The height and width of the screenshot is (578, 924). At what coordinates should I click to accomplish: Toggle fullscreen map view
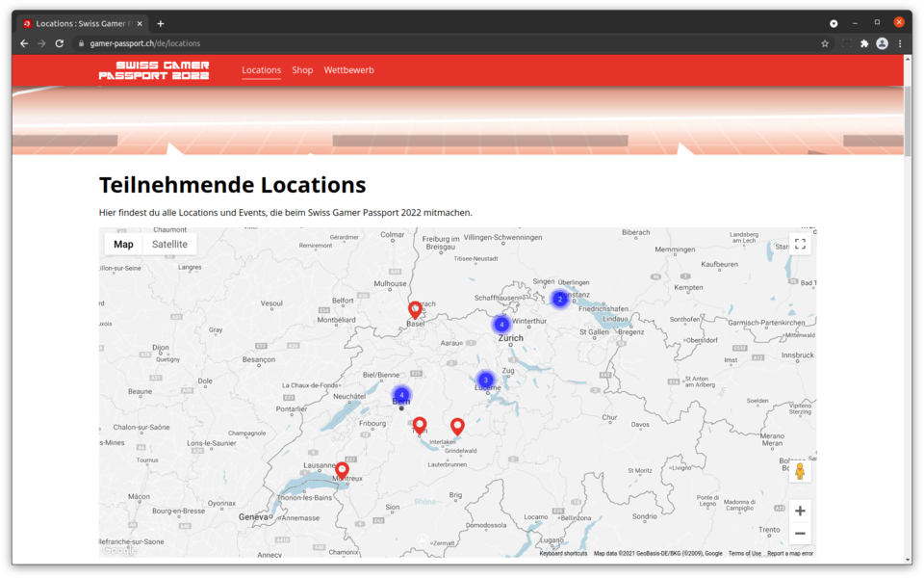click(x=800, y=244)
